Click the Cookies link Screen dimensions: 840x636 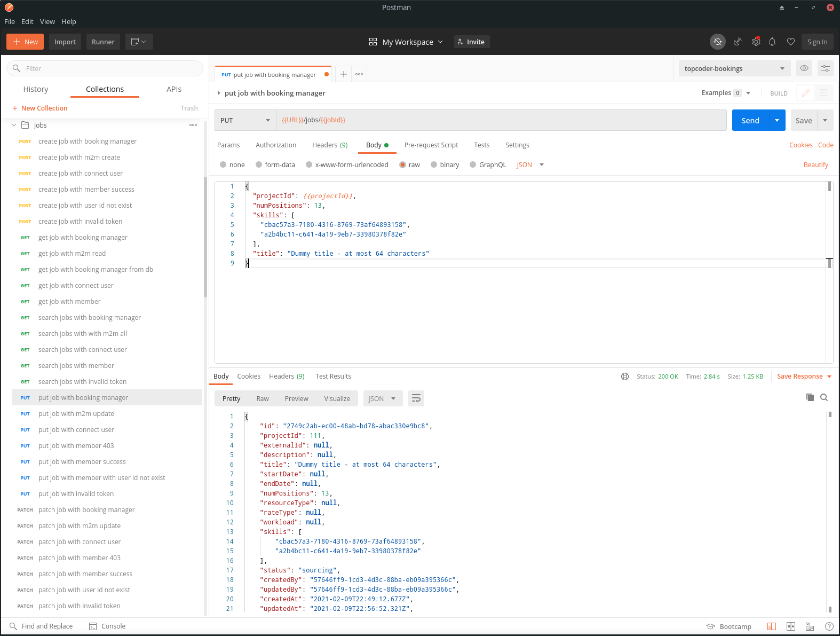801,145
